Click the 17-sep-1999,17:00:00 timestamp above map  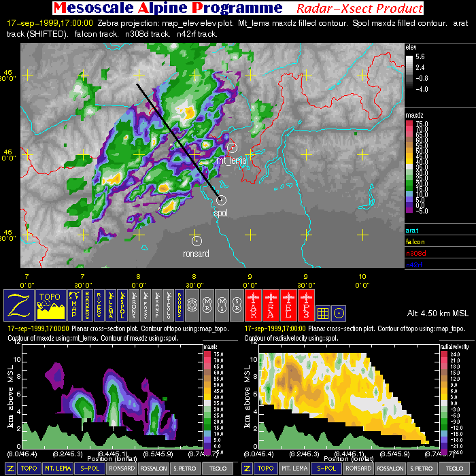pyautogui.click(x=50, y=23)
